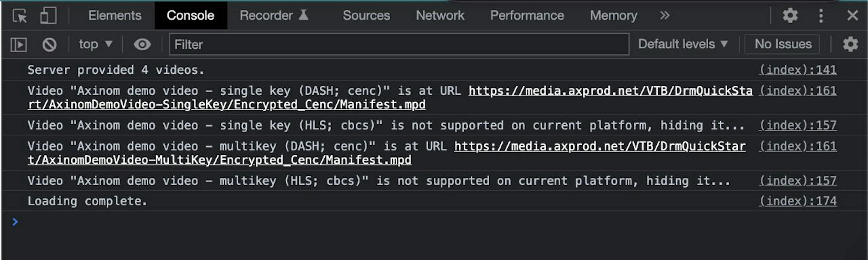The height and width of the screenshot is (260, 868).
Task: Expand the top JavaScript context dropdown
Action: [x=95, y=44]
